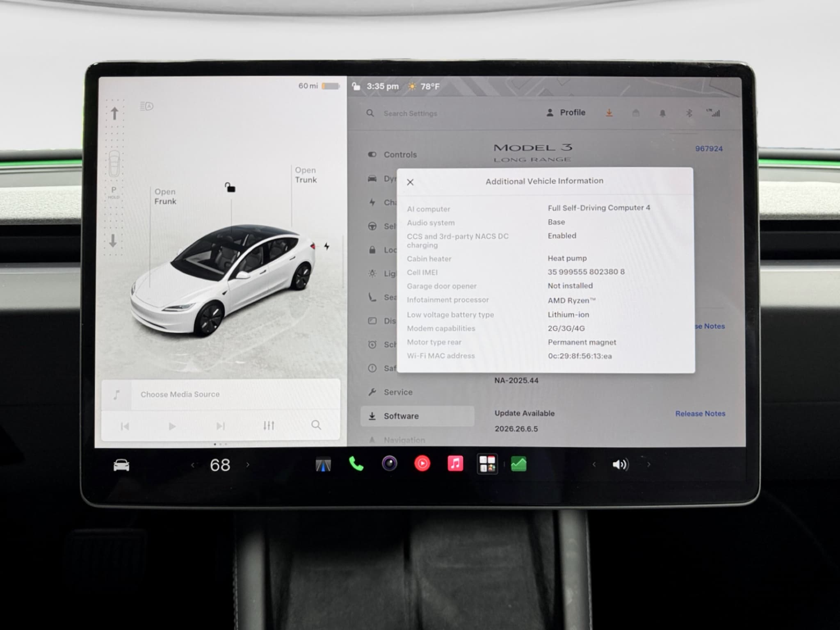Raise volume with right chevron

coord(648,464)
